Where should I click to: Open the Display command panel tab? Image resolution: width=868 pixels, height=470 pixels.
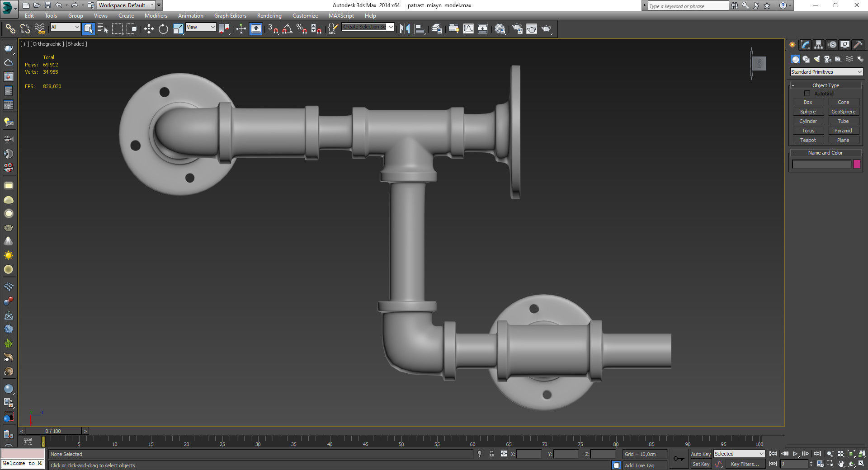coord(845,45)
